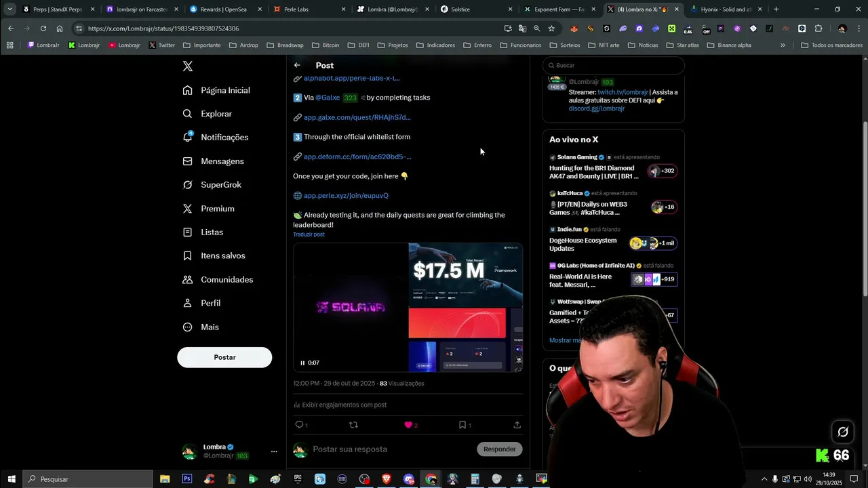Viewport: 868px width, 488px height.
Task: Open the Lombra account options ellipsis
Action: [274, 451]
